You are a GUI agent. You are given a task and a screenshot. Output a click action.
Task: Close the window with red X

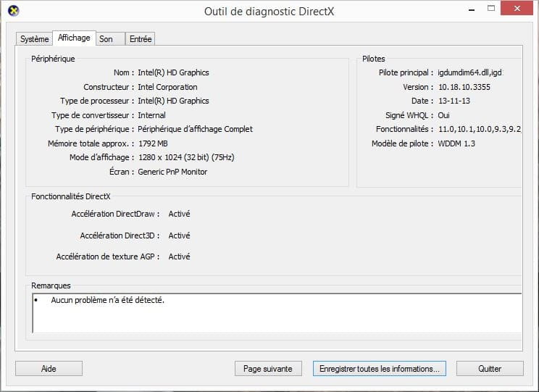click(x=517, y=8)
